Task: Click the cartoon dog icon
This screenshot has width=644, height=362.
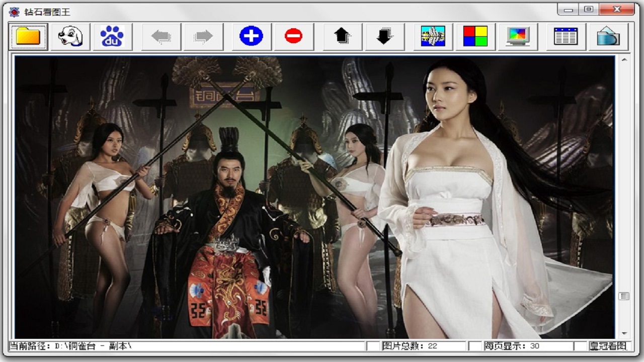Action: (70, 36)
